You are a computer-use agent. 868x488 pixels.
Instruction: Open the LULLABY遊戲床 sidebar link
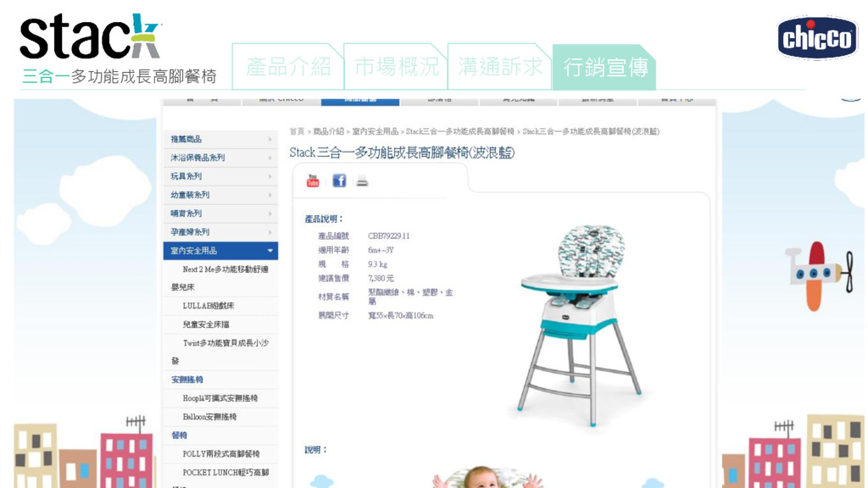(x=209, y=306)
